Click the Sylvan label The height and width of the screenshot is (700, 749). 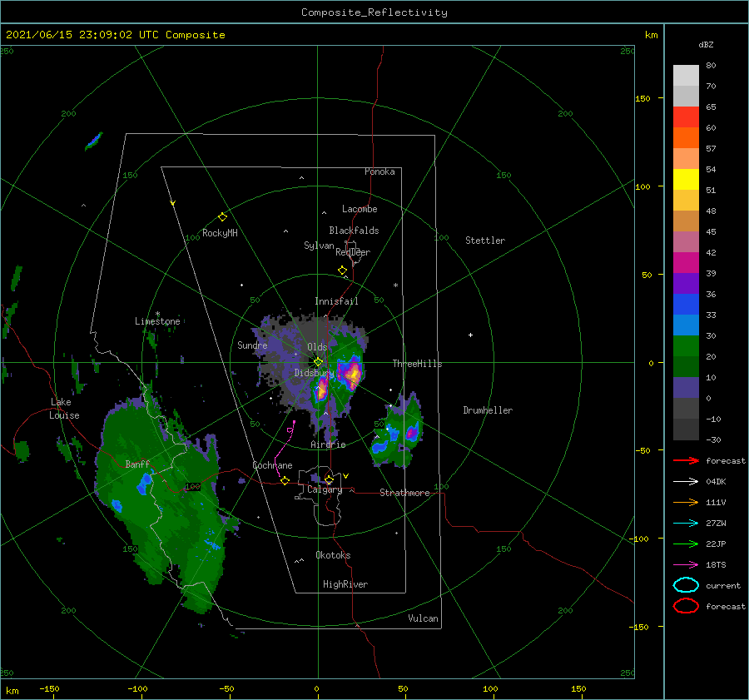319,246
